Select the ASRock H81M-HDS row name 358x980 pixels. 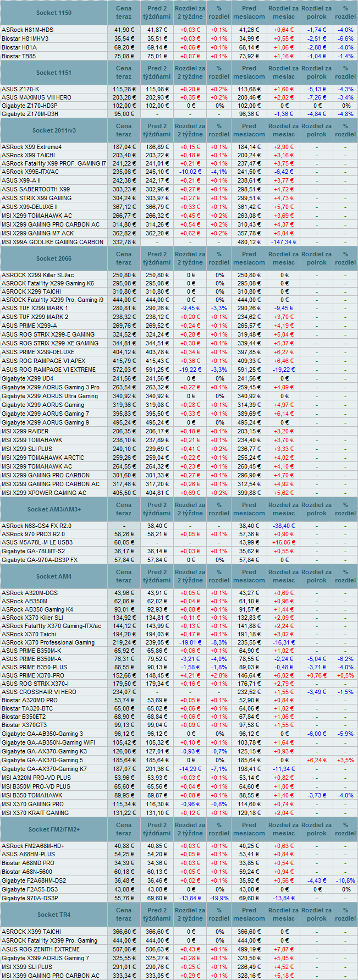(27, 30)
